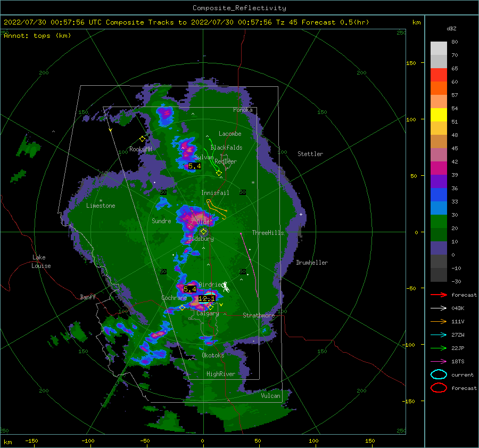
Task: Click the yellow 54-51 dBZ color swatch
Action: (x=439, y=115)
